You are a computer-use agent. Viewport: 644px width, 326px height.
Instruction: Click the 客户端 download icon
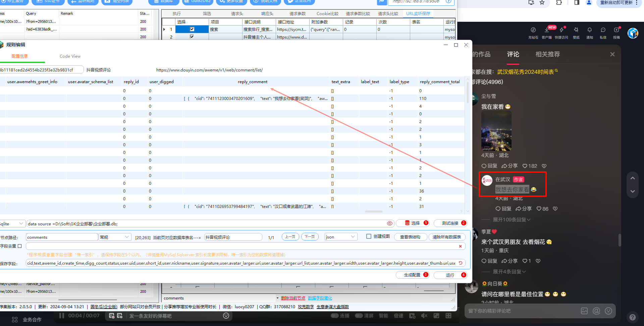click(x=547, y=30)
